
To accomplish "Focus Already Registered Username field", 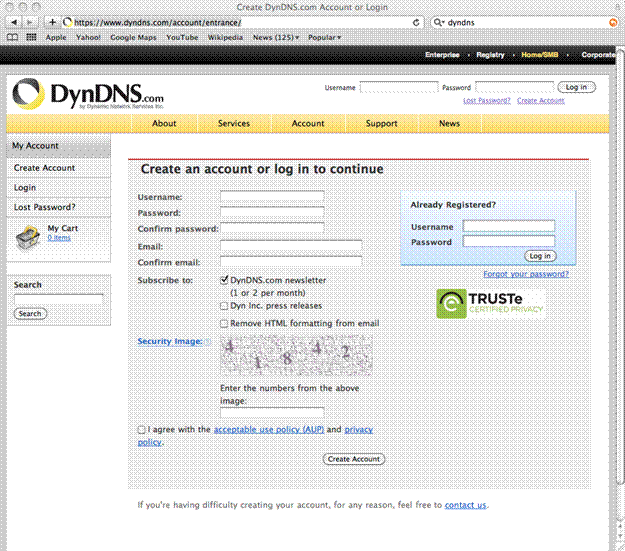I will (x=509, y=226).
